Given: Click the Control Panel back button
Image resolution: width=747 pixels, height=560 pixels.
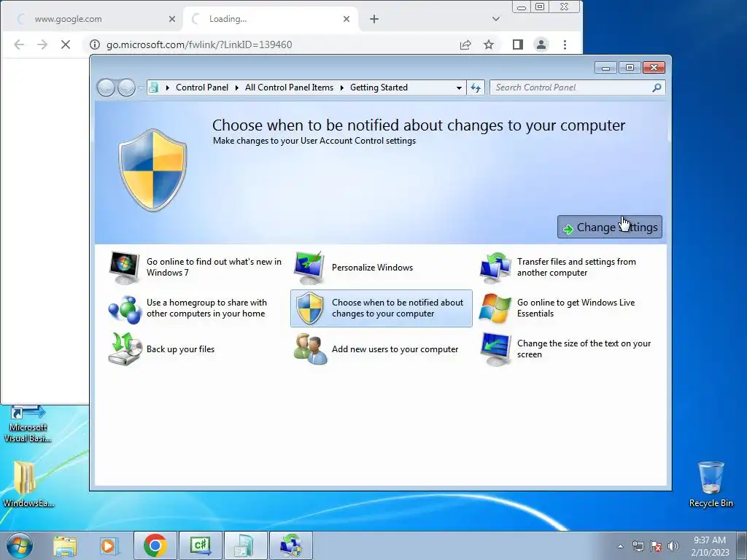Looking at the screenshot, I should pyautogui.click(x=106, y=87).
